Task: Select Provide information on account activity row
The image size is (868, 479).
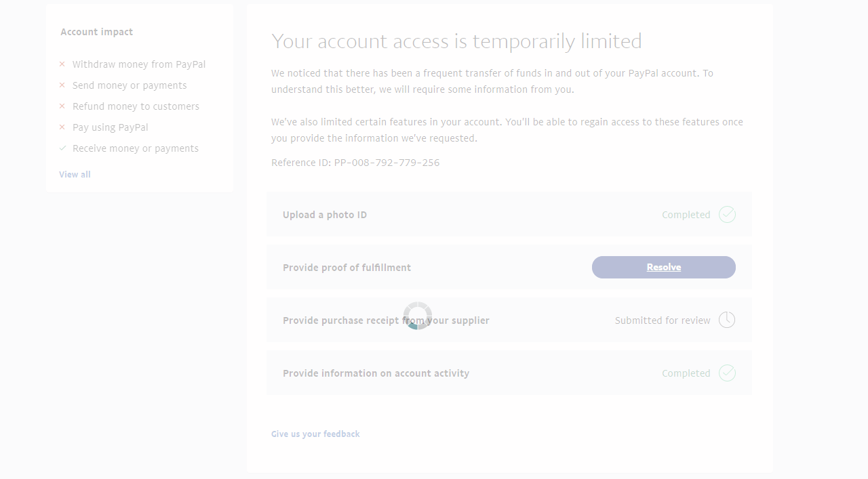Action: pos(376,373)
